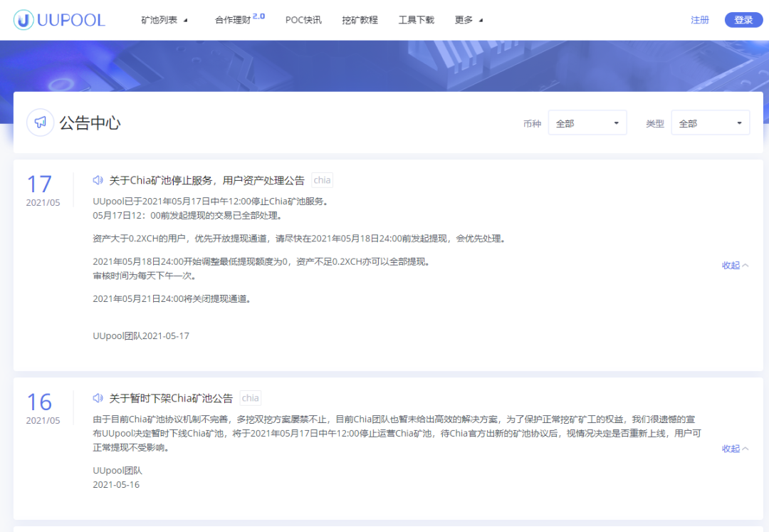Click the 注册 registration link
The image size is (769, 532).
[x=699, y=19]
